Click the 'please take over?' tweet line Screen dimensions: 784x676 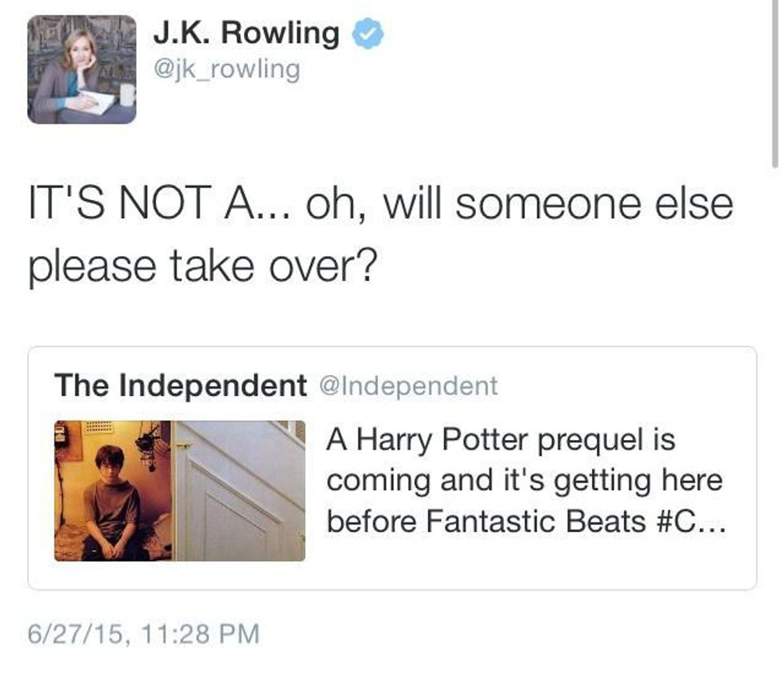[x=201, y=266]
